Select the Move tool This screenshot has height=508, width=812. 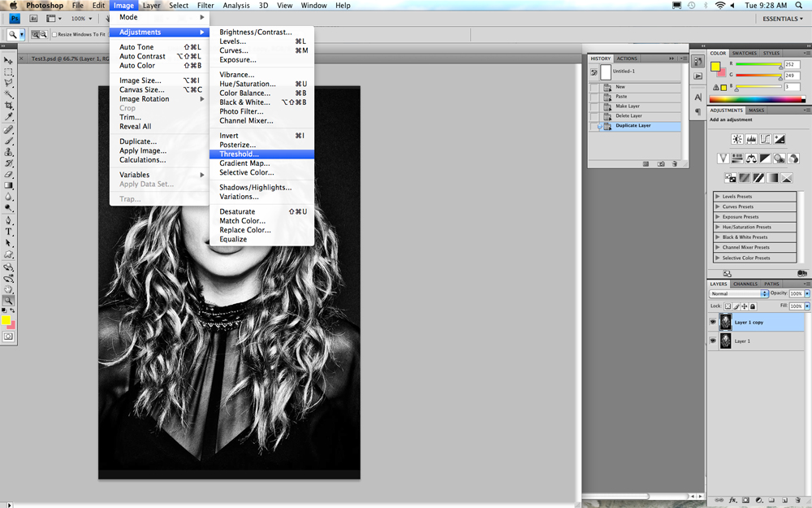8,61
